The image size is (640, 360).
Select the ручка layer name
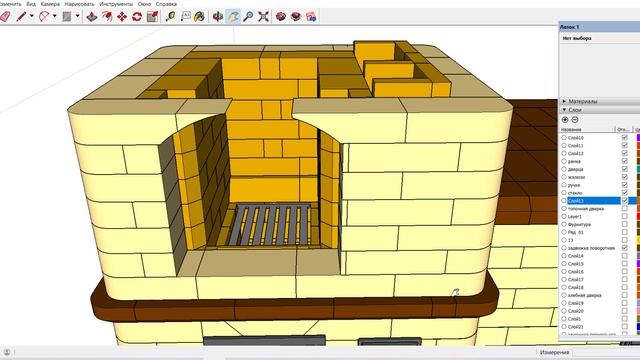click(x=574, y=185)
